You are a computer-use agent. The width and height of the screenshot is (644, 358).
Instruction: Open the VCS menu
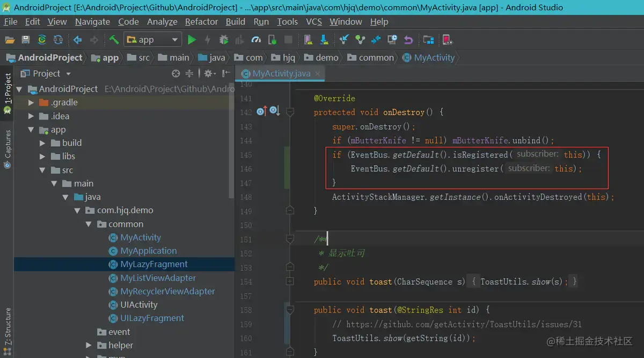(314, 21)
